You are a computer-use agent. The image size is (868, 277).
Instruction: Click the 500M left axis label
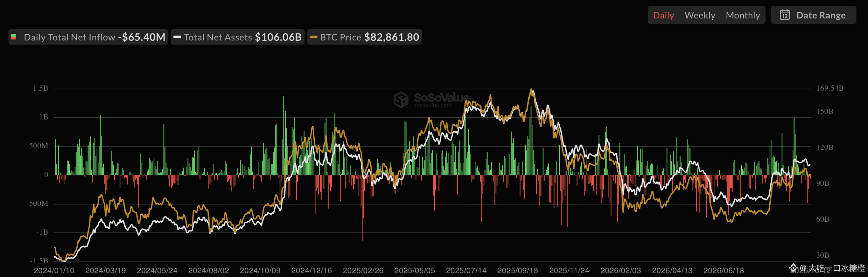[39, 146]
